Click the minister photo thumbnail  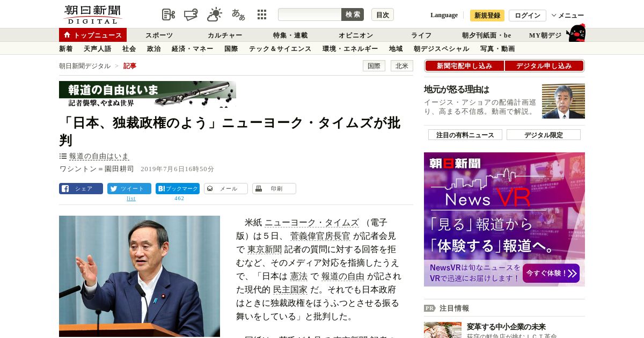563,101
